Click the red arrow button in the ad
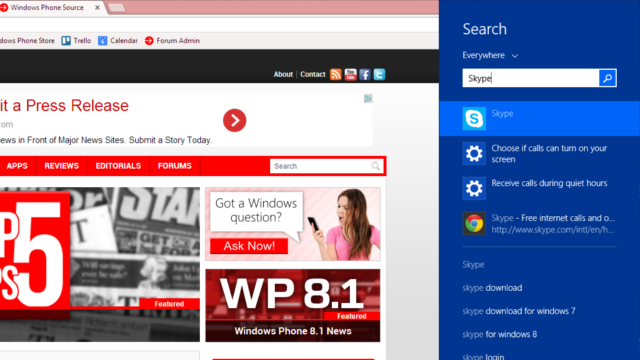This screenshot has height=360, width=640. click(x=235, y=120)
